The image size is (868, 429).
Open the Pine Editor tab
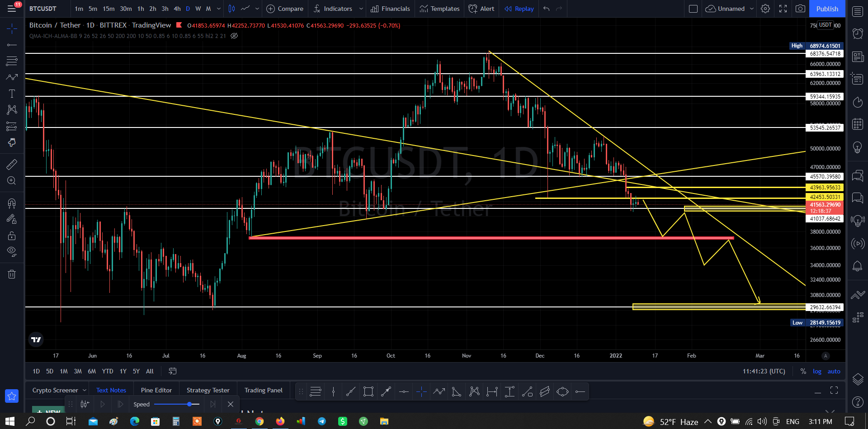[x=156, y=390]
